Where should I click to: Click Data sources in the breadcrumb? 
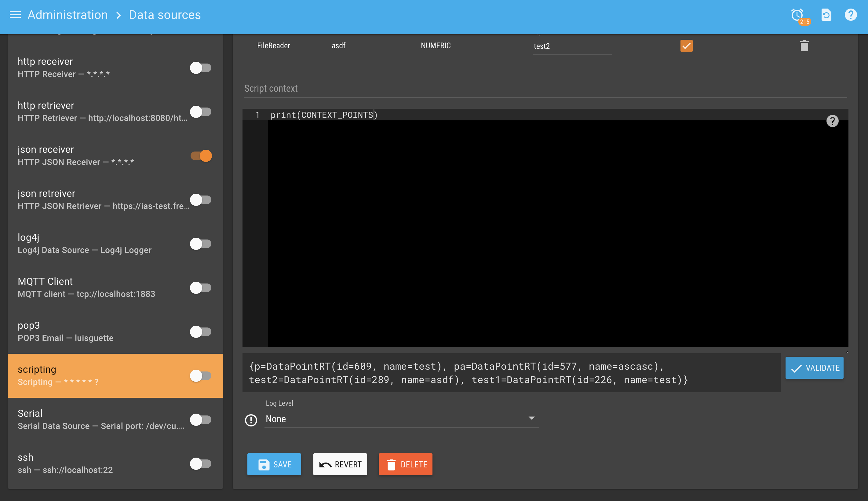pyautogui.click(x=165, y=15)
